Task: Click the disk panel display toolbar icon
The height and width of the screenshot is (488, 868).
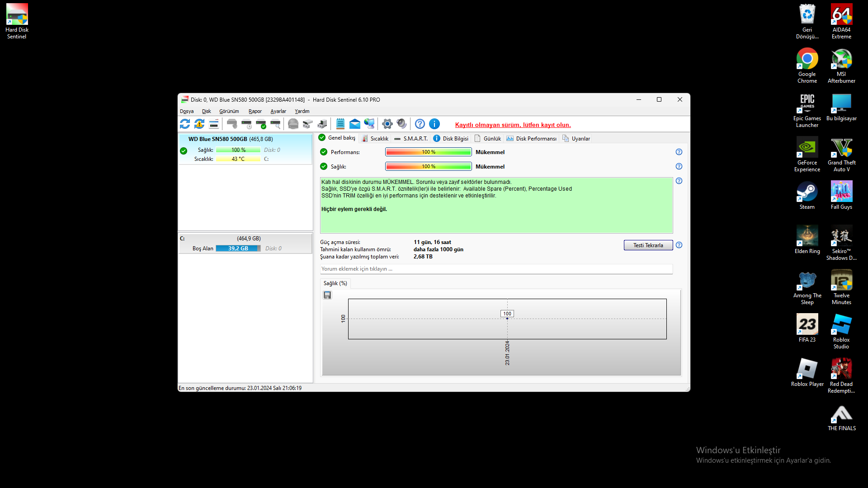Action: pos(214,124)
